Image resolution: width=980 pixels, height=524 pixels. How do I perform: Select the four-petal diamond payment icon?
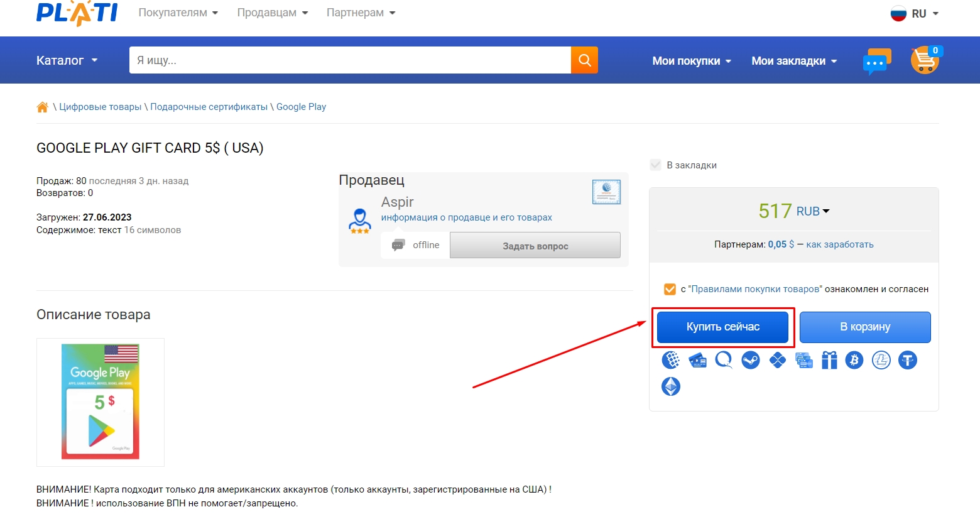(x=778, y=360)
